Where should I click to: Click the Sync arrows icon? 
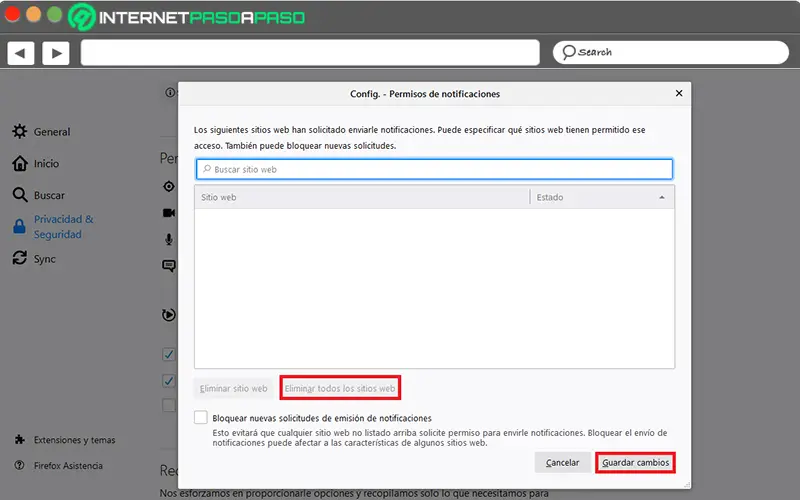(x=20, y=258)
